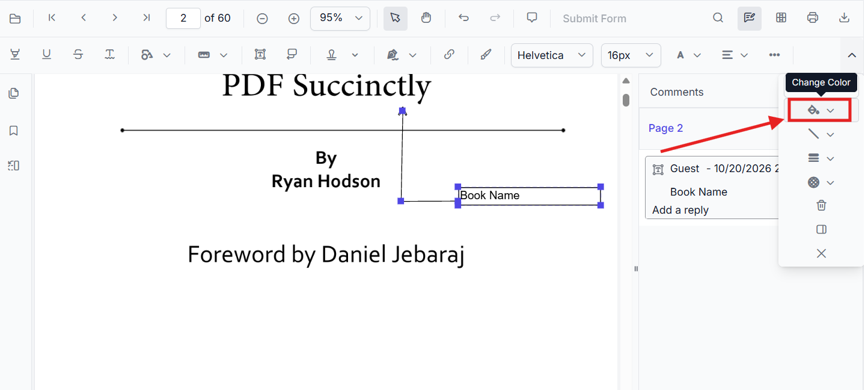Image resolution: width=868 pixels, height=390 pixels.
Task: Click the Book Name comment text
Action: (x=698, y=192)
